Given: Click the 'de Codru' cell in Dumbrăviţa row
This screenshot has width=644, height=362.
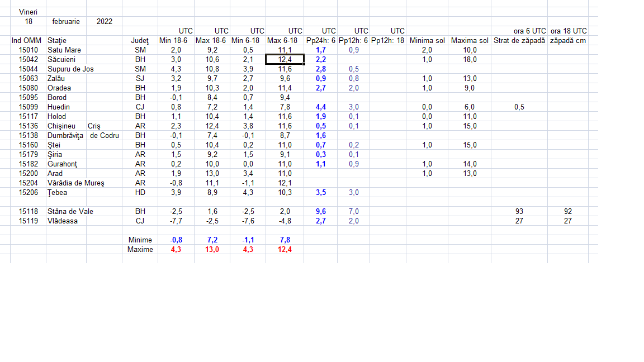Looking at the screenshot, I should coord(105,135).
